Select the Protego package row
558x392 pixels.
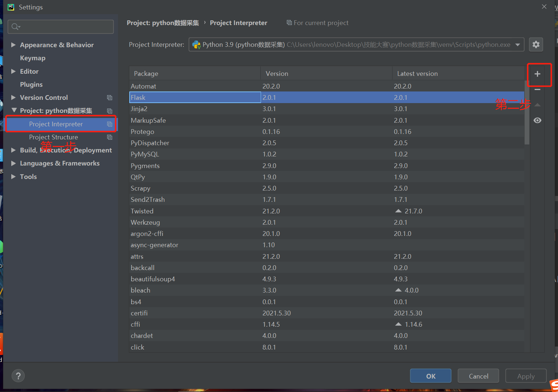point(327,132)
